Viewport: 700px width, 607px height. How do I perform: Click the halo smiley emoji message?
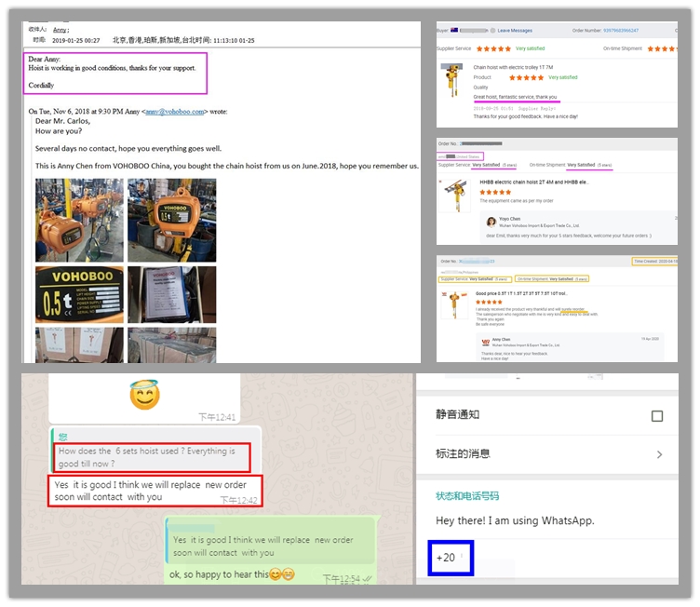[x=144, y=395]
